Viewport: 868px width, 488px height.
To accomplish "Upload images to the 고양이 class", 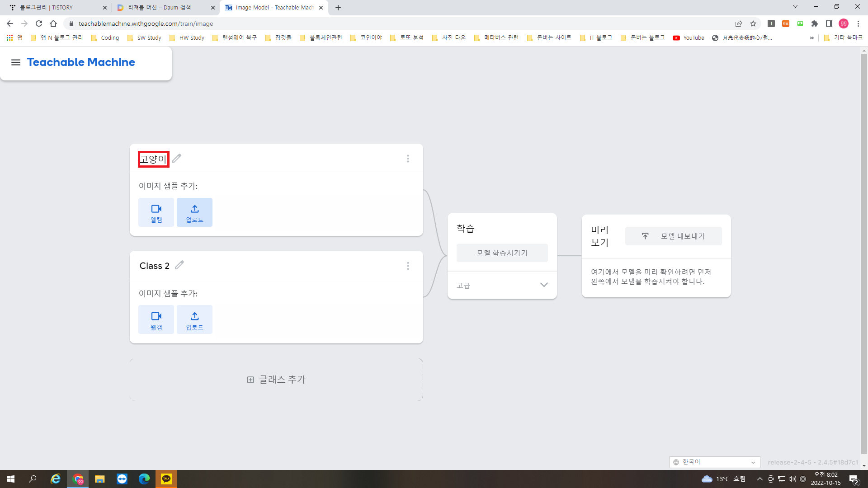I will (194, 212).
